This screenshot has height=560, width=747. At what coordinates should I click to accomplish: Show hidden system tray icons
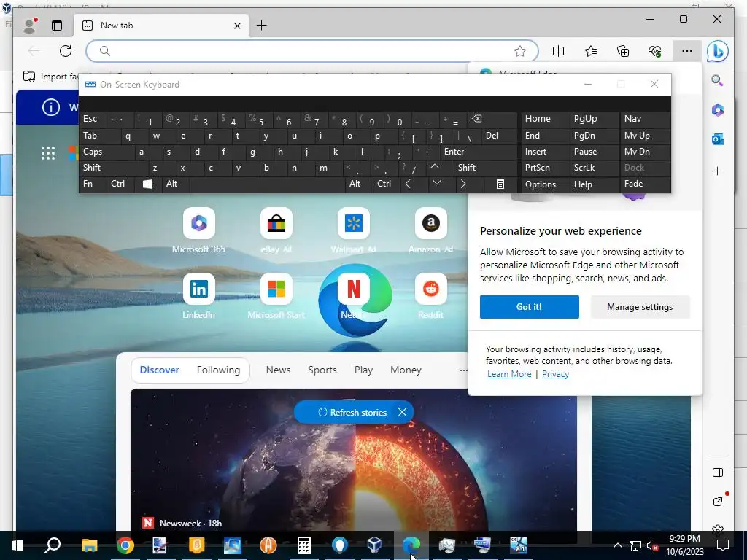(617, 545)
